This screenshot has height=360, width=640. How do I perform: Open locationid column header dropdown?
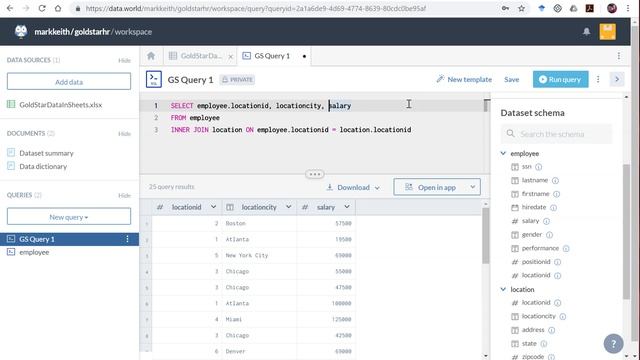(x=213, y=207)
